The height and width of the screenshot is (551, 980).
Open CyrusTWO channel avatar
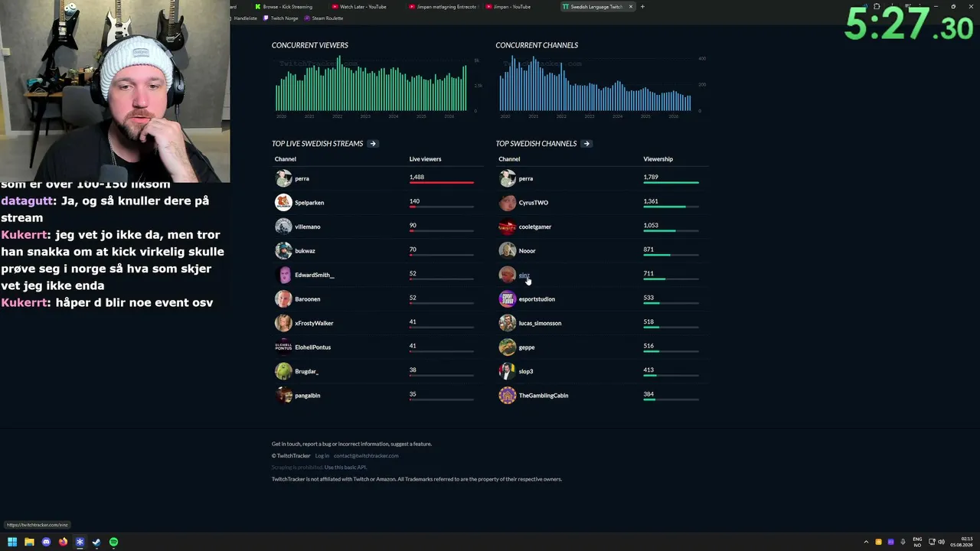click(507, 203)
